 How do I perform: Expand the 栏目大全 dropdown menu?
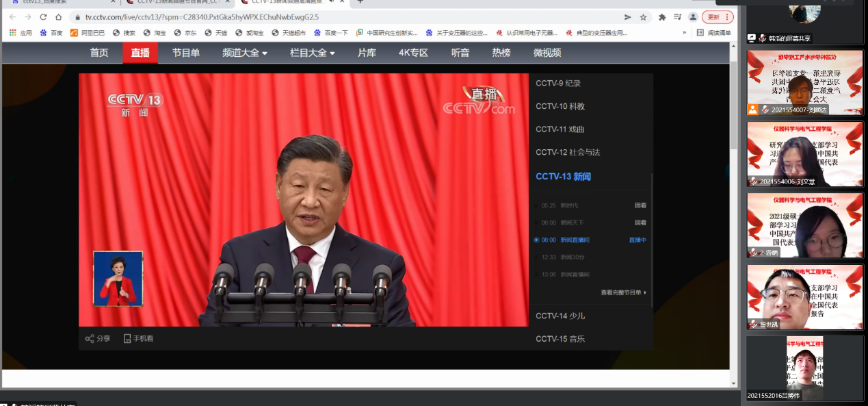point(312,53)
